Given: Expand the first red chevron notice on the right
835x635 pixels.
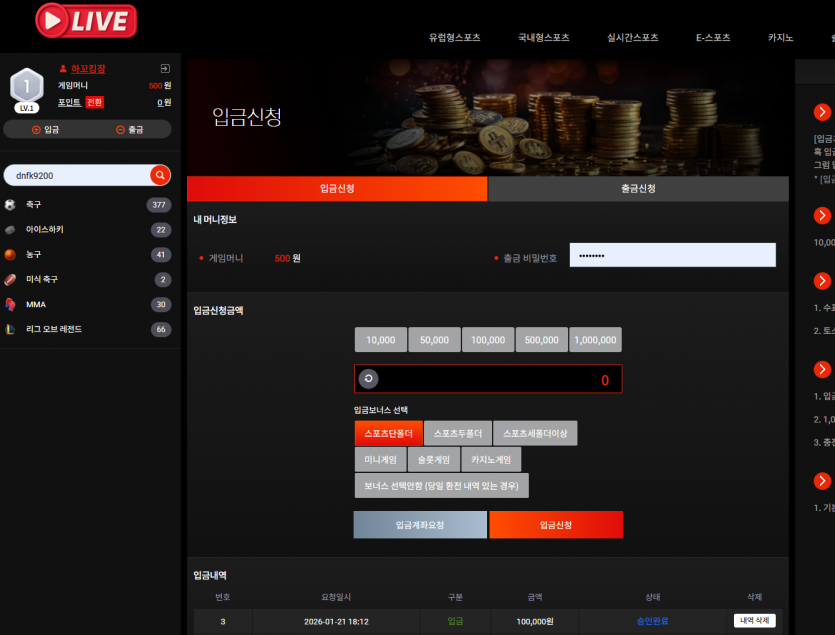Looking at the screenshot, I should tap(822, 112).
